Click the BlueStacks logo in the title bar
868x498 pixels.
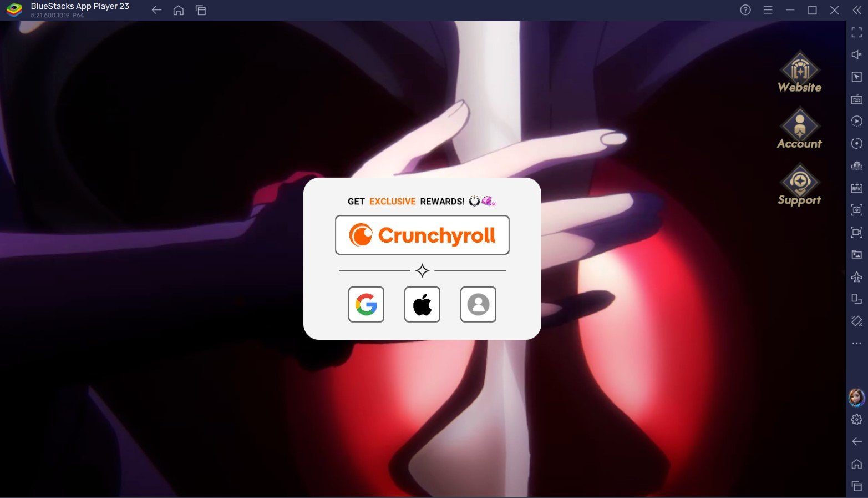point(14,10)
